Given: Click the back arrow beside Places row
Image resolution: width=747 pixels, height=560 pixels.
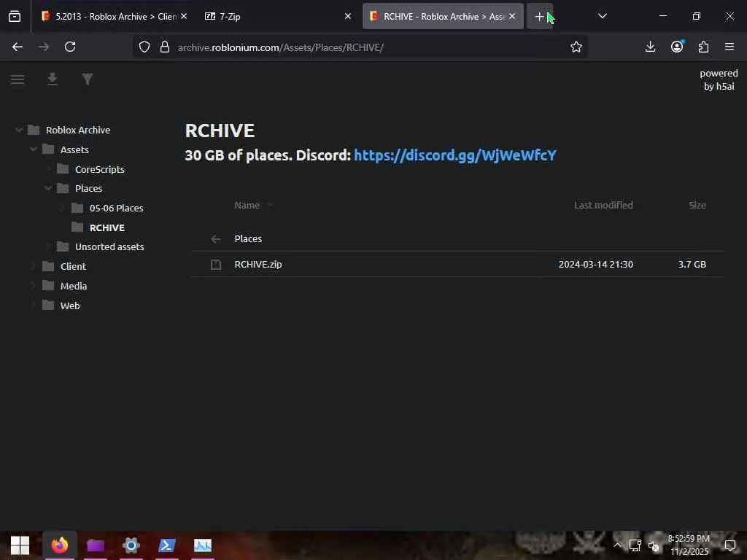Looking at the screenshot, I should [x=216, y=239].
